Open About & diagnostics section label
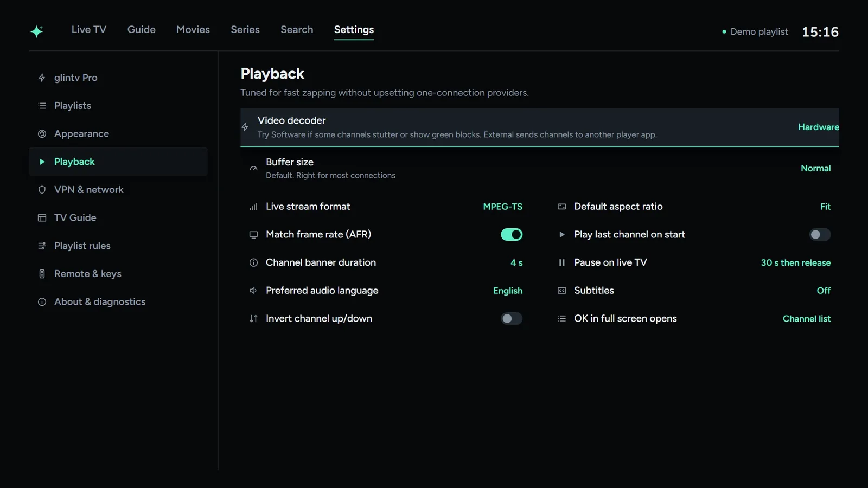868x488 pixels. (100, 302)
